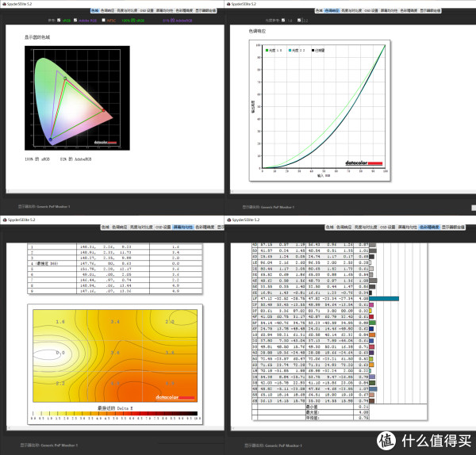Image resolution: width=476 pixels, height=455 pixels.
Task: Open 屏幕均匀性 tab in top-left gamut window
Action: [164, 10]
